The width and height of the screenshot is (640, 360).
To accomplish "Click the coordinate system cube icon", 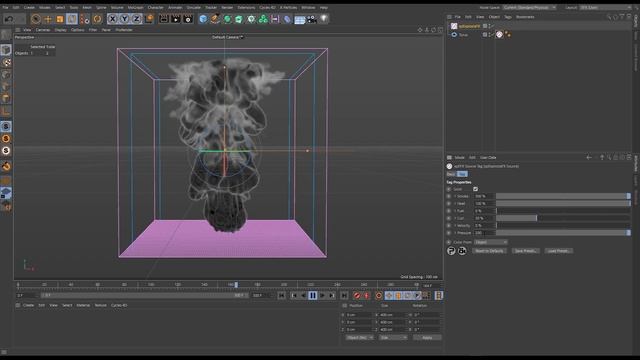I will click(149, 19).
